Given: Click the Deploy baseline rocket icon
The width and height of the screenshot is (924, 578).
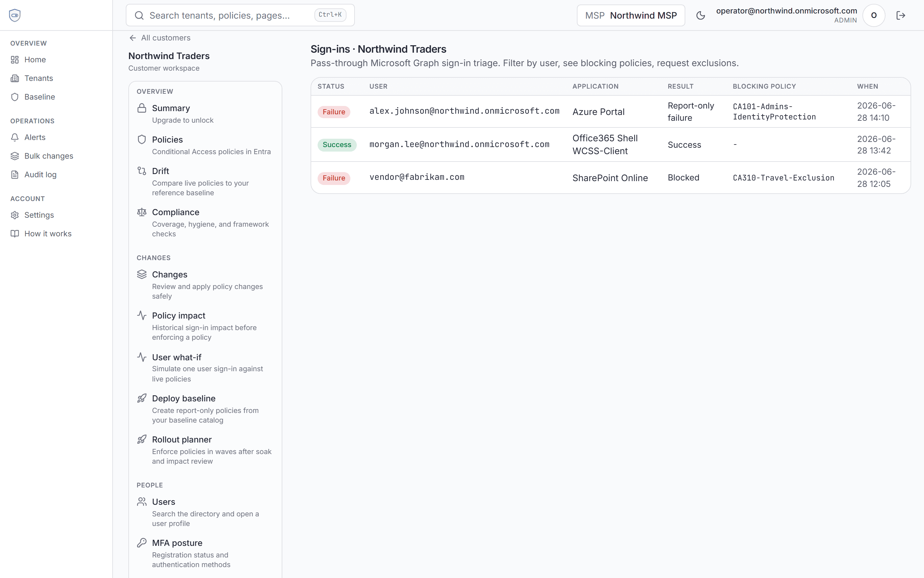Looking at the screenshot, I should click(x=142, y=398).
